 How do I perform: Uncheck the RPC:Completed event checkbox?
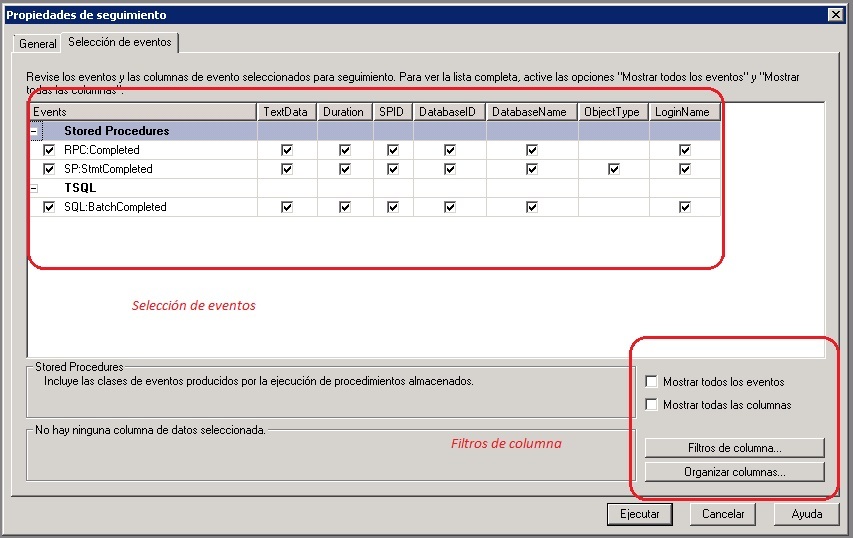49,150
